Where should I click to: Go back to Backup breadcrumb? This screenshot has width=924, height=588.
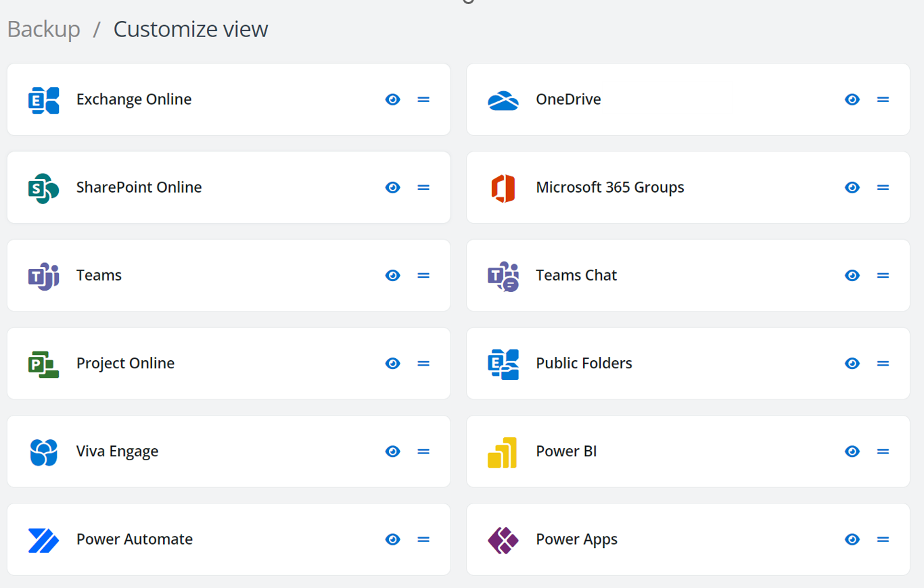[x=43, y=29]
